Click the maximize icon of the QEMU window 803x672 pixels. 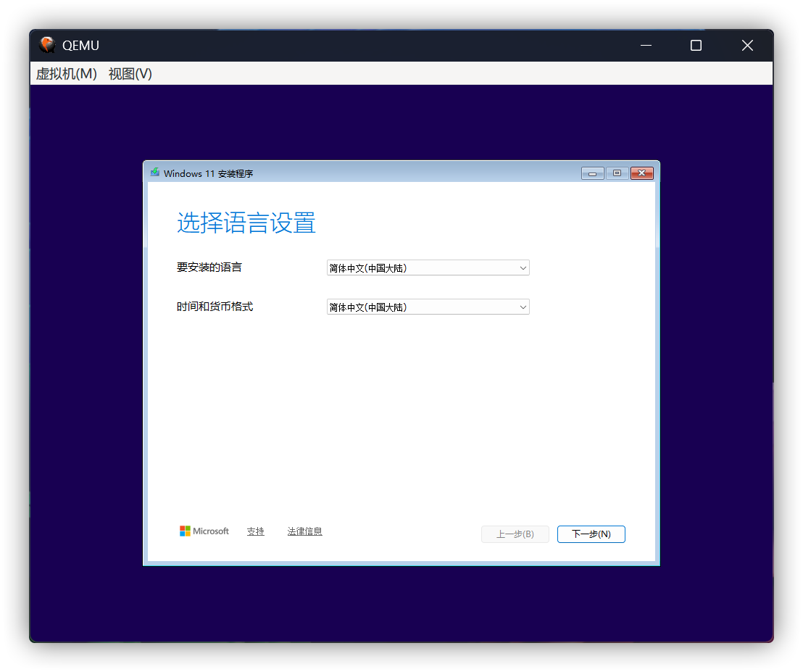(x=696, y=45)
